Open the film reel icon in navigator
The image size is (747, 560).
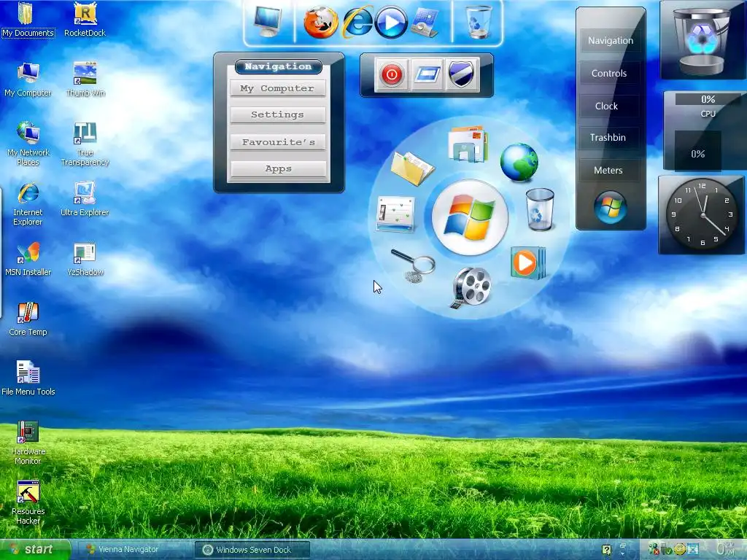click(471, 287)
